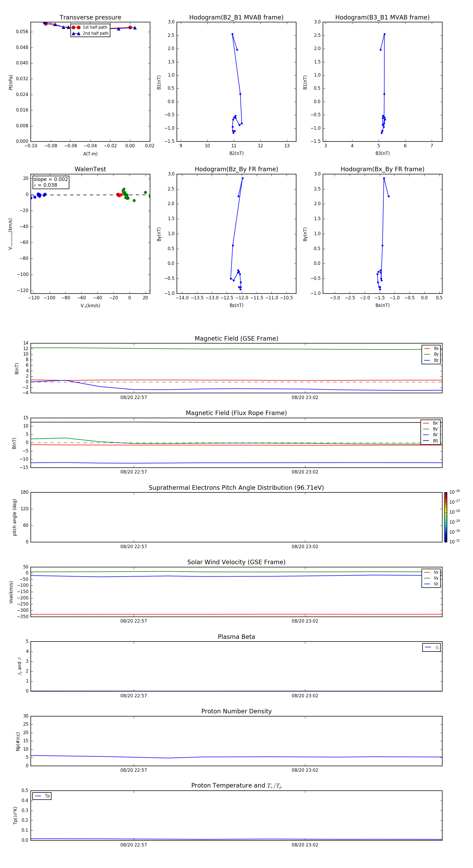Click the "B2(nT)" x-axis label
Image resolution: width=473 pixels, height=868 pixels.
point(236,153)
